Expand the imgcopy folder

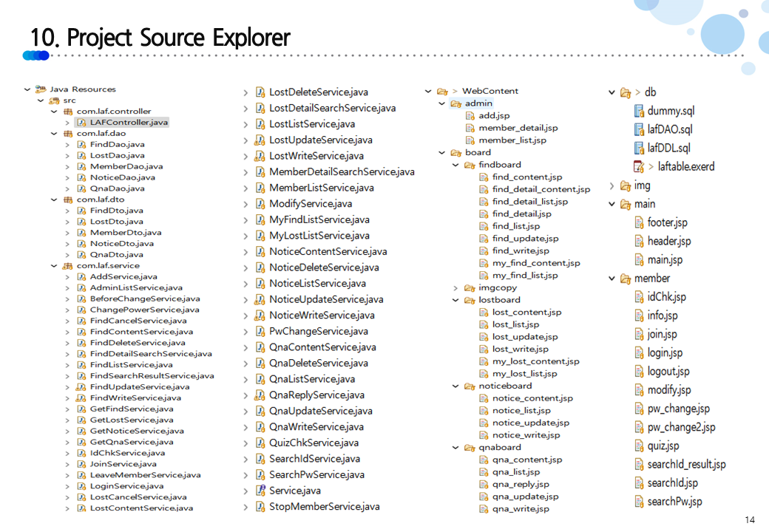(x=455, y=288)
